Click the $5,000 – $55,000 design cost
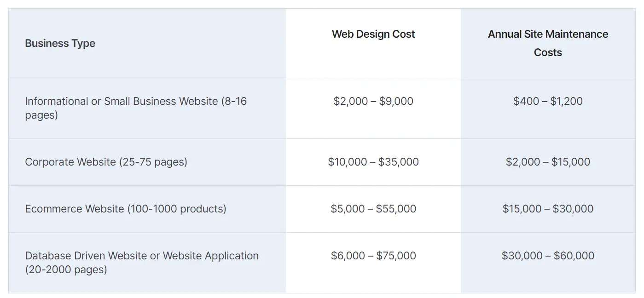The width and height of the screenshot is (644, 298). coord(373,209)
